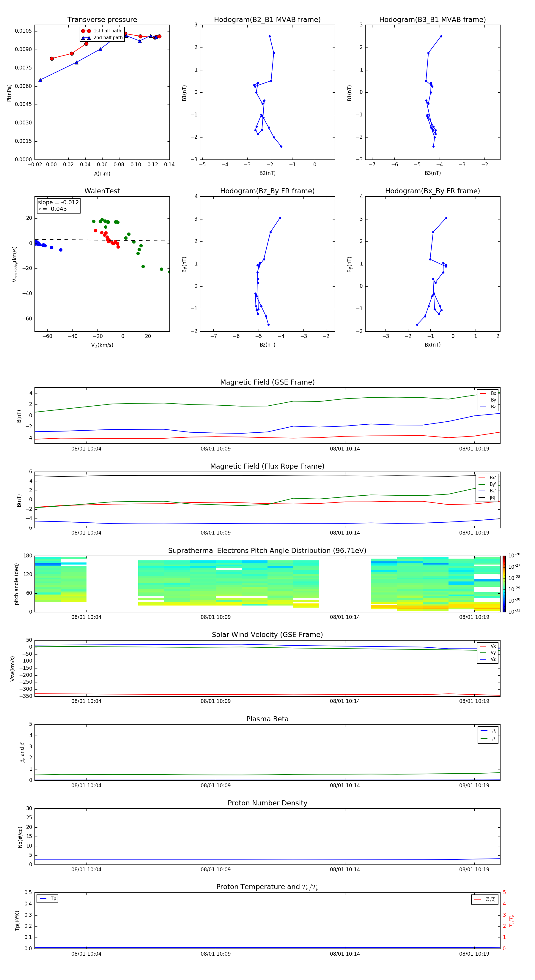
Task: Click the 'B2(nT)' x-axis label
Action: tap(267, 173)
